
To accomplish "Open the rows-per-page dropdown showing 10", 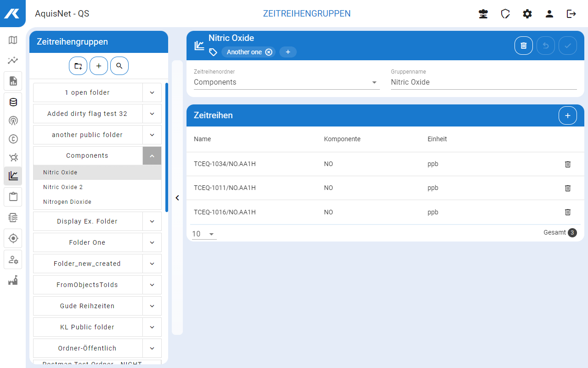I will (x=204, y=234).
